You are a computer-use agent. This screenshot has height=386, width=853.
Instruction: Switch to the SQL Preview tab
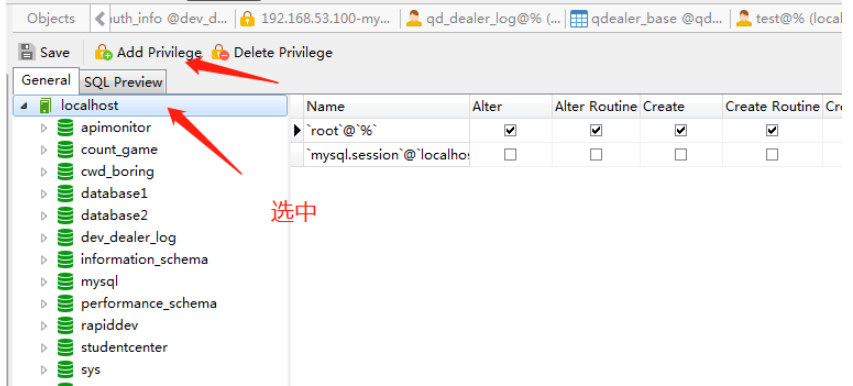coord(123,82)
